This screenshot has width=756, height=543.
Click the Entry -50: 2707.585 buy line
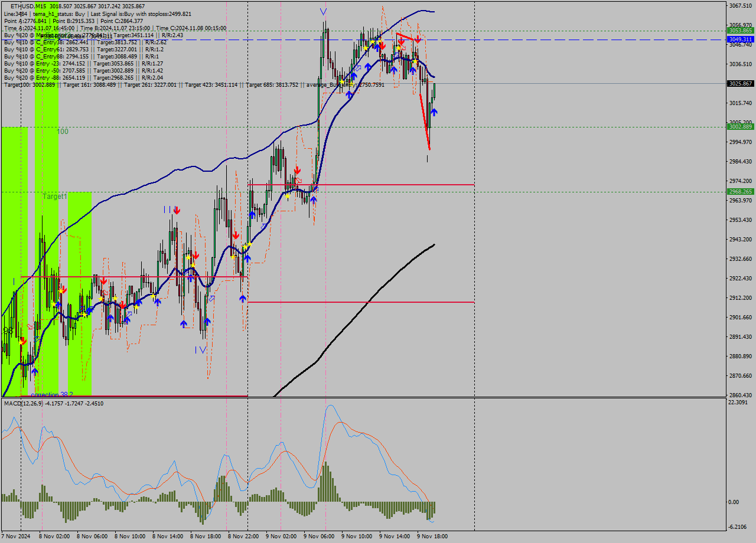tap(83, 71)
